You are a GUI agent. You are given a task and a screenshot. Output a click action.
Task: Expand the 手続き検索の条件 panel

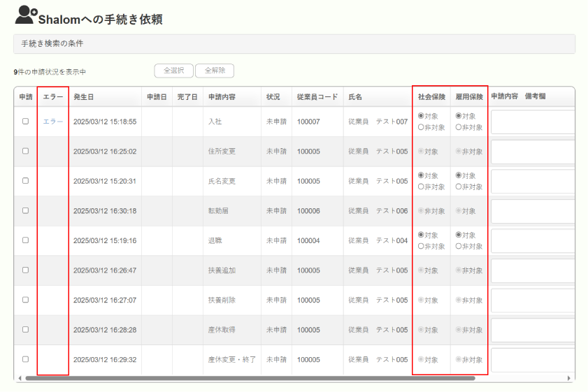click(294, 44)
